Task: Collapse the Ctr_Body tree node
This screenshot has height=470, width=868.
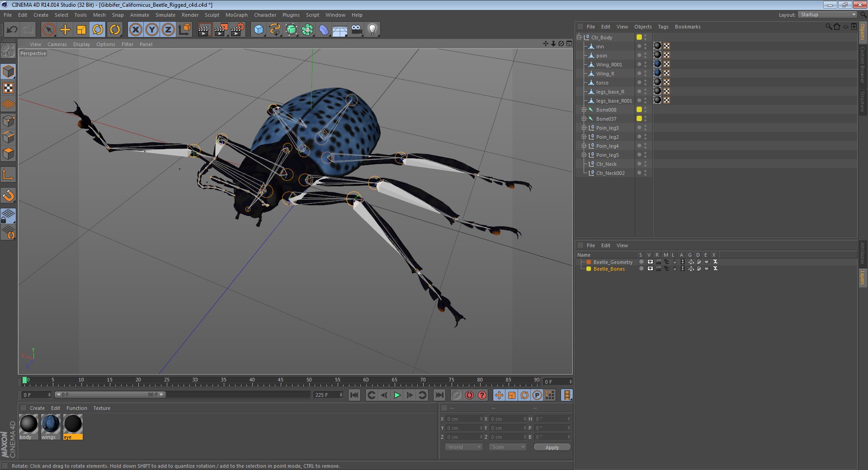Action: [579, 37]
